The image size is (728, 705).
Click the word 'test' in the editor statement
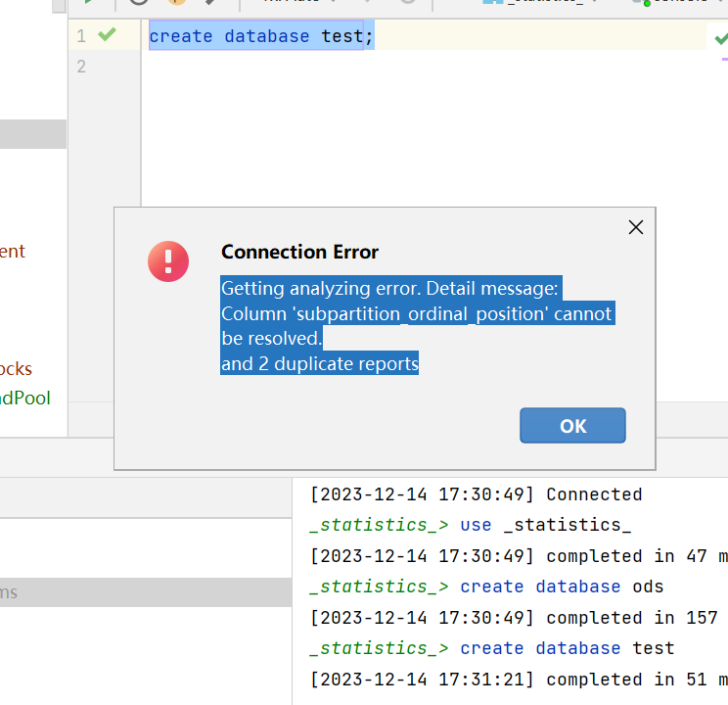point(342,36)
